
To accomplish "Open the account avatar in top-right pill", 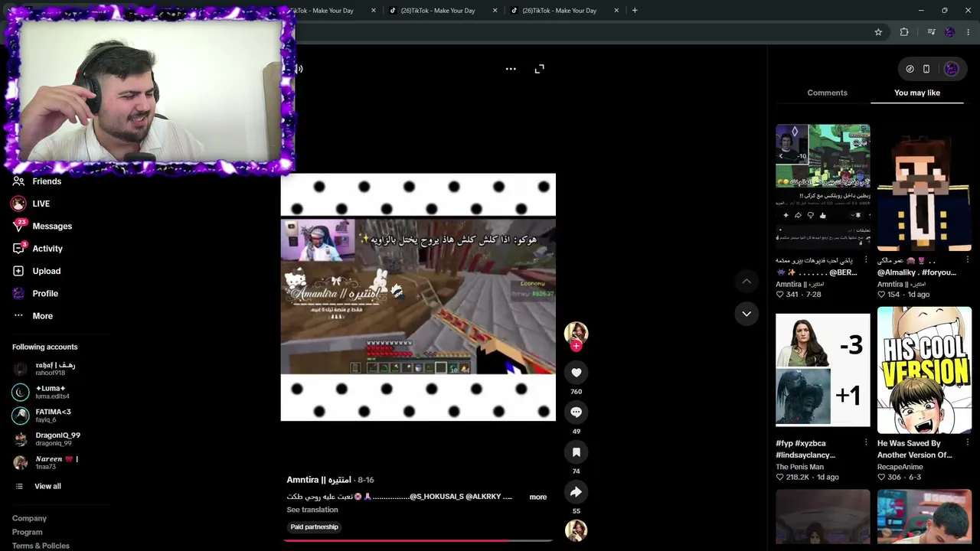I will click(952, 69).
